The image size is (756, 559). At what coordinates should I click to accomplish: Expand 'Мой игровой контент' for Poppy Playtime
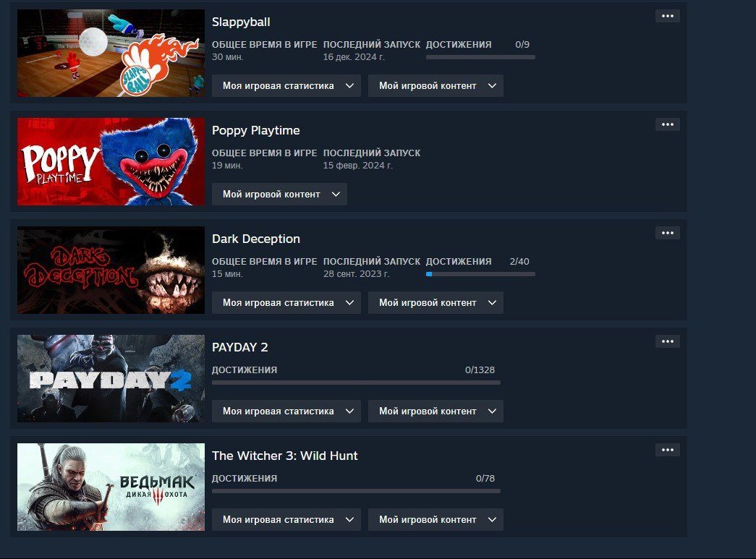click(280, 195)
